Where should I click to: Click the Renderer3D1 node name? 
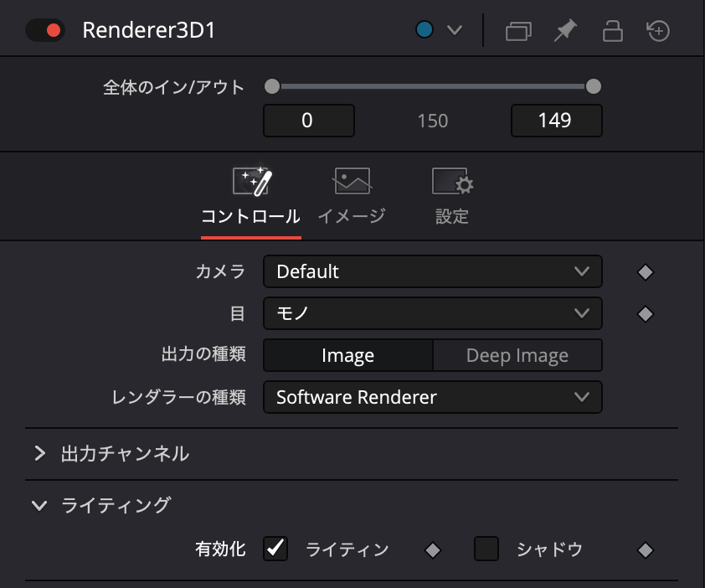coord(149,31)
